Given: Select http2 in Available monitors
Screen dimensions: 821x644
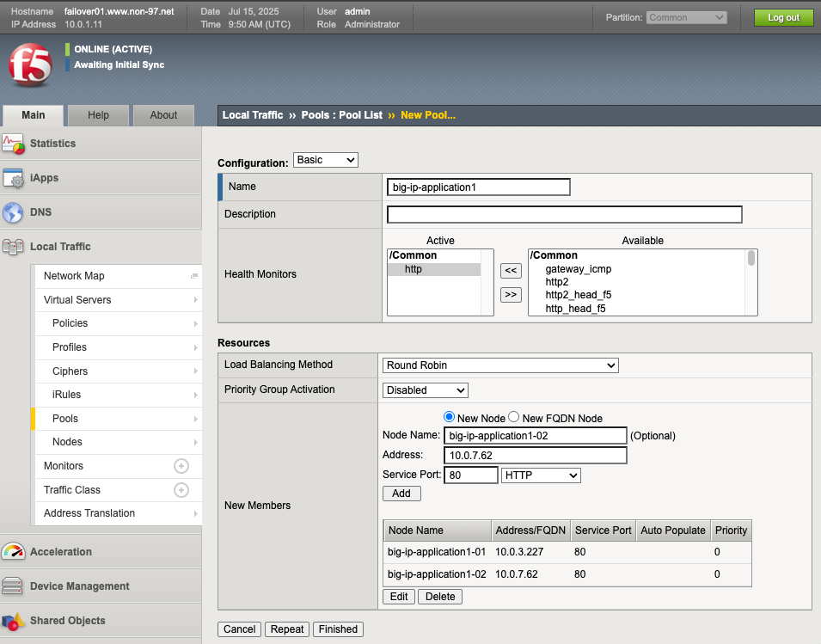Looking at the screenshot, I should 556,282.
